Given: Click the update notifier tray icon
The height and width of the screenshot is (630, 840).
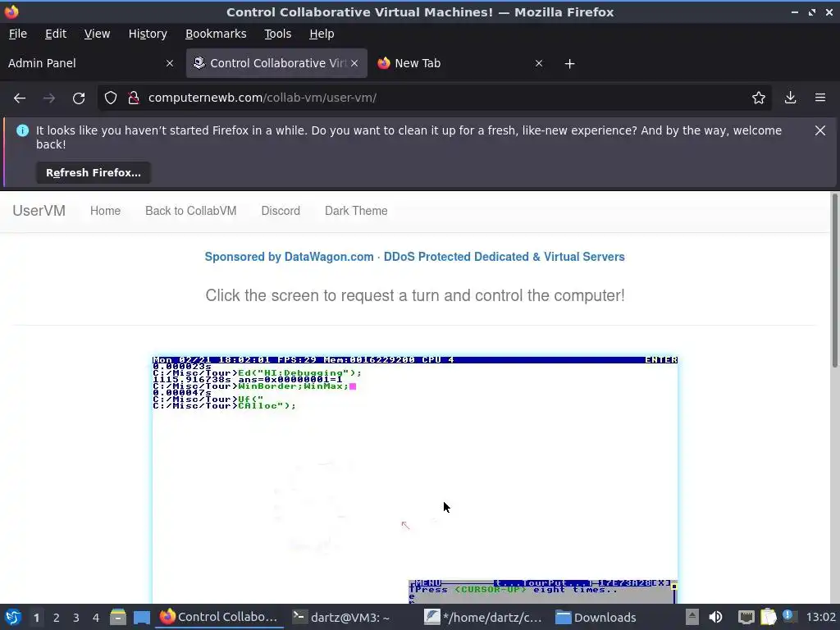Looking at the screenshot, I should click(x=788, y=616).
